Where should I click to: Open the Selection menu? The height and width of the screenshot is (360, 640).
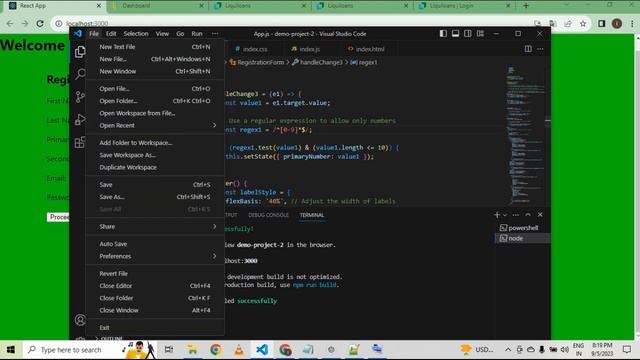point(136,34)
